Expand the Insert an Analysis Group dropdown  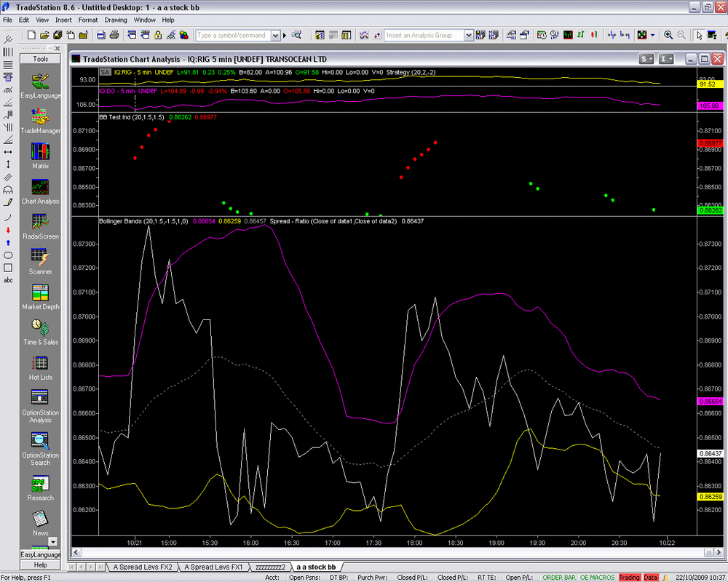pyautogui.click(x=468, y=36)
